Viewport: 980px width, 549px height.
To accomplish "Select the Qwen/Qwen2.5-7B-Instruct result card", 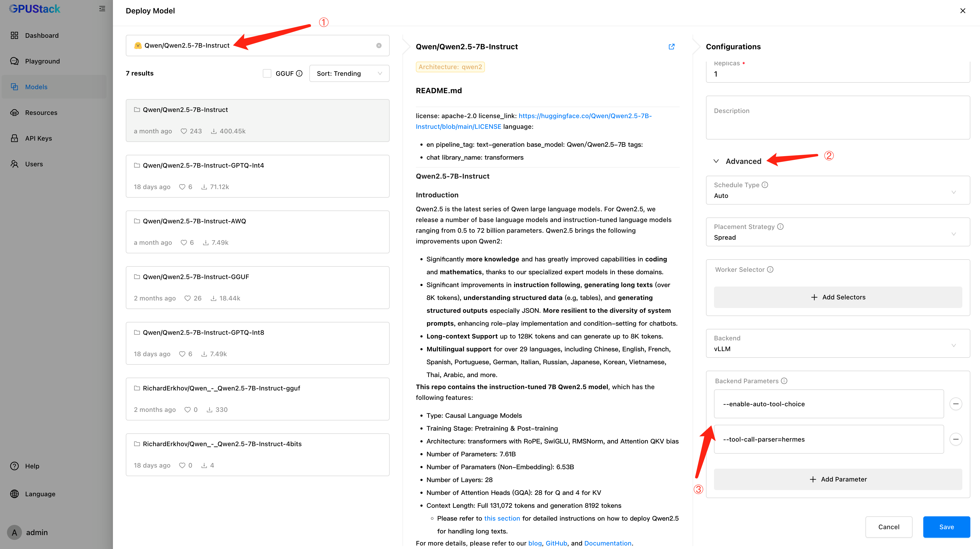I will click(257, 120).
